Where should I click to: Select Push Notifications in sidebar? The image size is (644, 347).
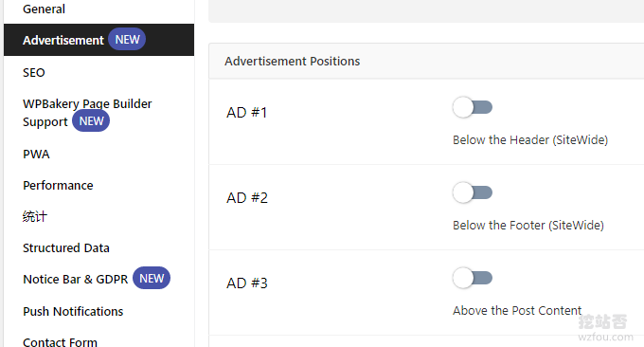tap(73, 311)
